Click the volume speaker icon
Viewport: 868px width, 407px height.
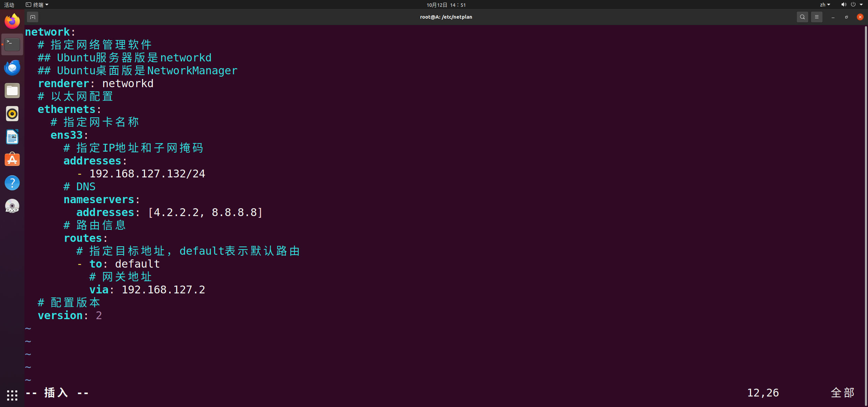pyautogui.click(x=844, y=5)
